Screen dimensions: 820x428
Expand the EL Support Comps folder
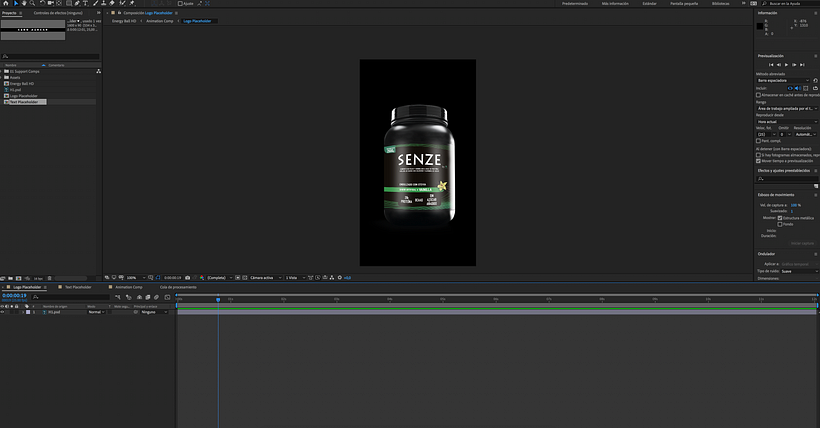2,71
